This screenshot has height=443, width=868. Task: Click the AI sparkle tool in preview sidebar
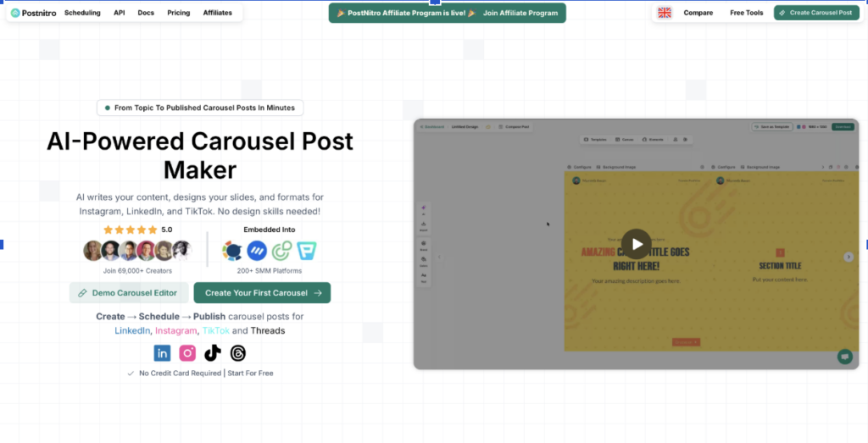point(424,209)
